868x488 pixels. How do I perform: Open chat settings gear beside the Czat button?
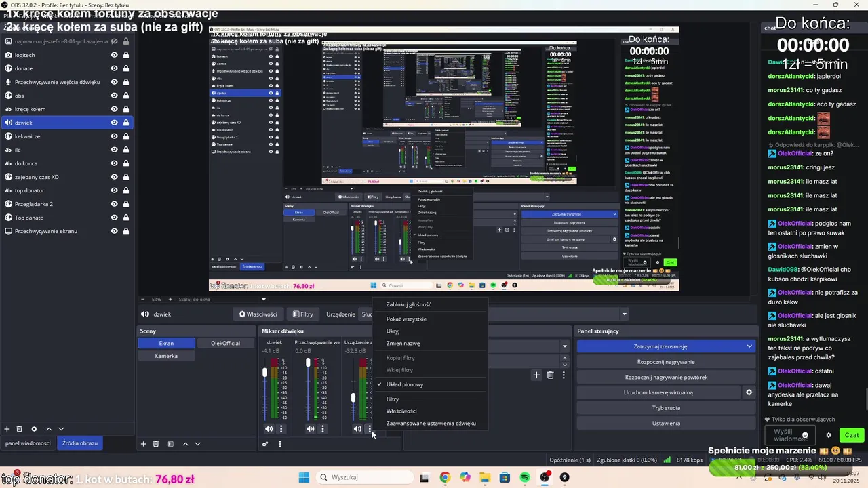[x=828, y=435]
